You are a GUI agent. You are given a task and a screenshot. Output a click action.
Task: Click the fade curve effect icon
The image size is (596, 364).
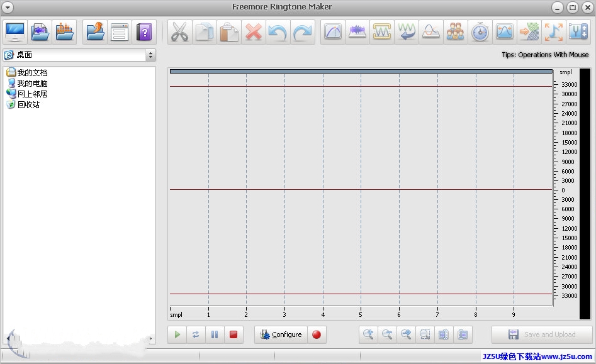[333, 32]
